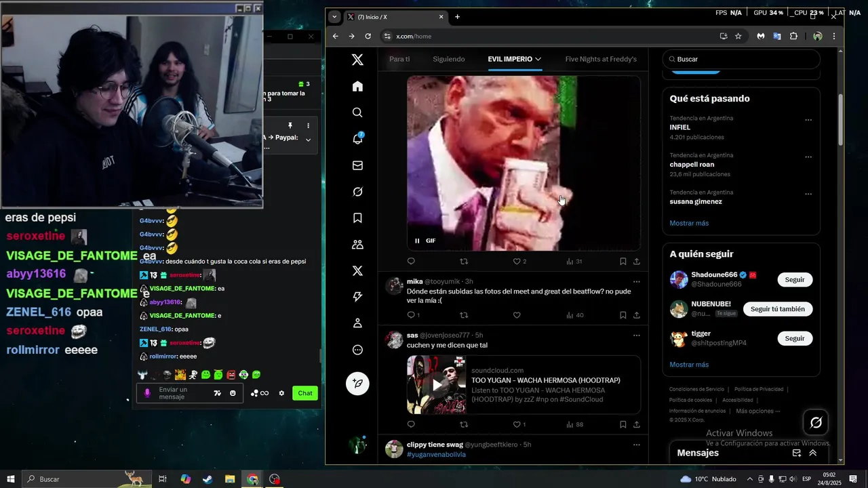
Task: Open Profile person icon in sidebar
Action: pyautogui.click(x=357, y=323)
